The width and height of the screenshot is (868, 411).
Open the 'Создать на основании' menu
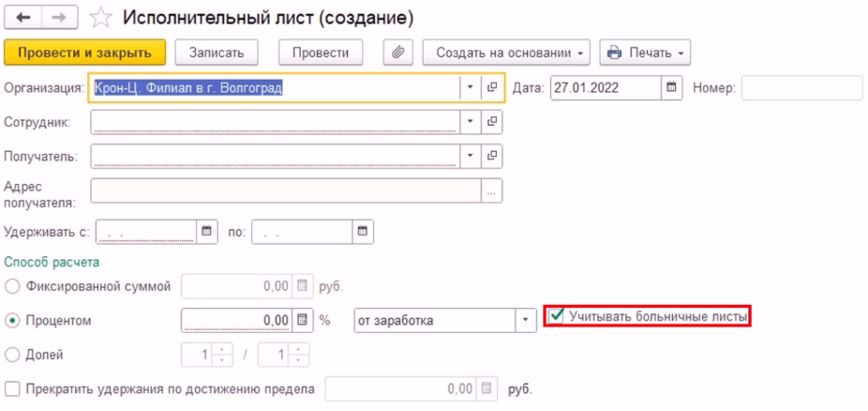pyautogui.click(x=507, y=53)
